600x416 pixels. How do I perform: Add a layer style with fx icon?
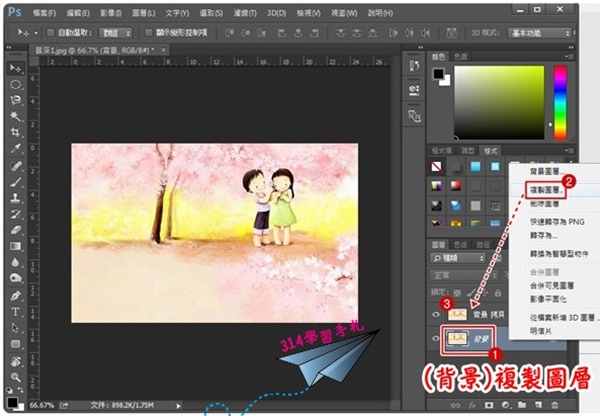click(472, 405)
